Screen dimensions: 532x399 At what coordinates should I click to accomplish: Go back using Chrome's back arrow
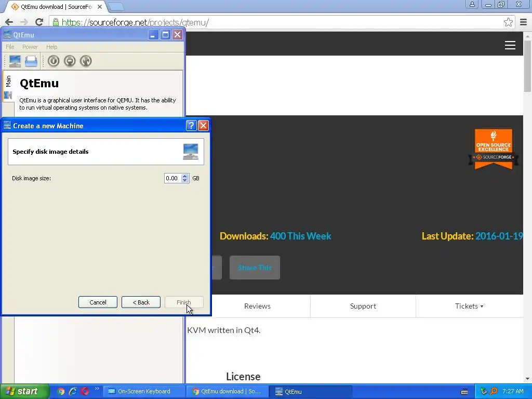pyautogui.click(x=9, y=22)
